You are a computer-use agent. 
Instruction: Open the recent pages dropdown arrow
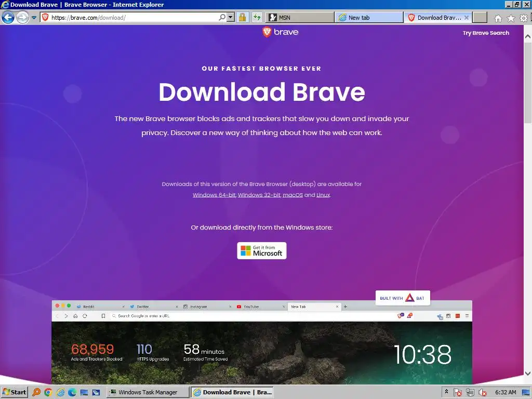point(34,18)
